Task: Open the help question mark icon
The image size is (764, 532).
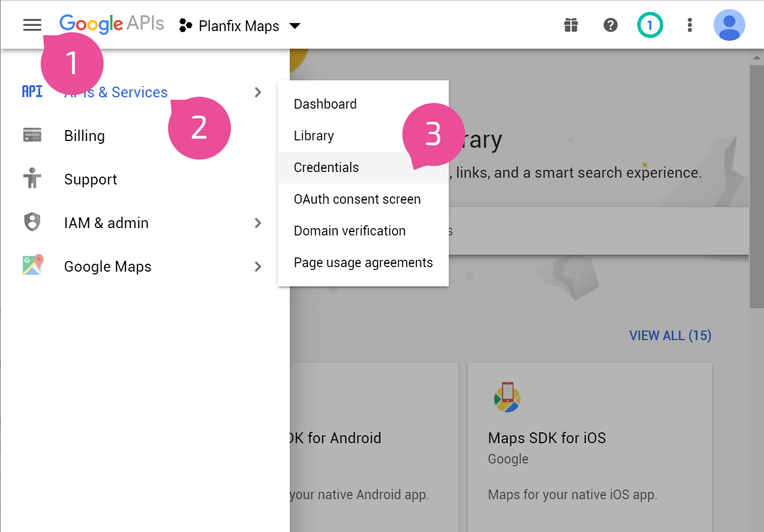Action: 611,25
